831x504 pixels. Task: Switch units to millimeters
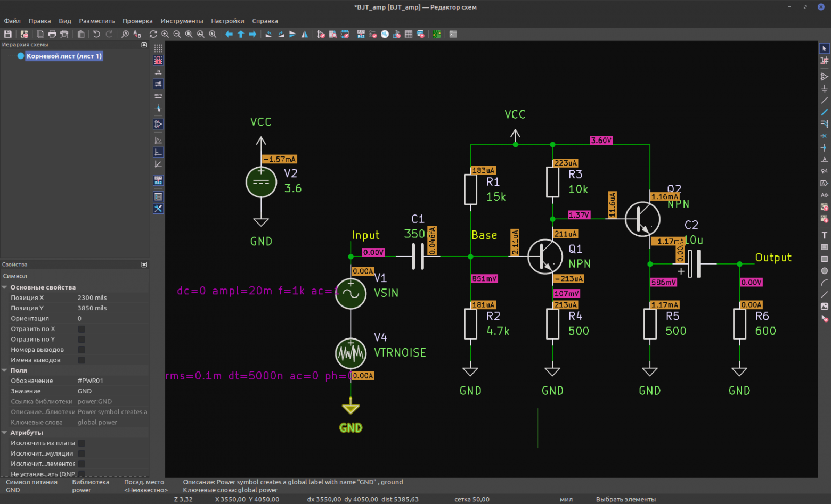tap(158, 96)
